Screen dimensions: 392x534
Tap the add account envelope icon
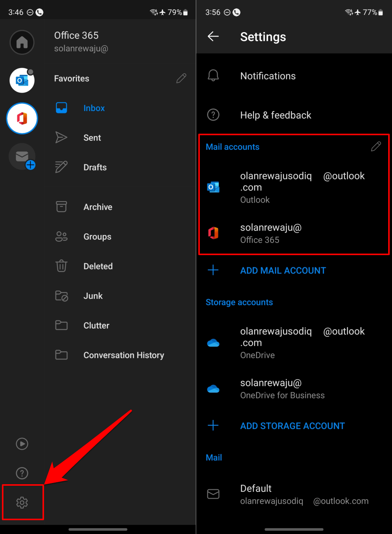tap(22, 156)
